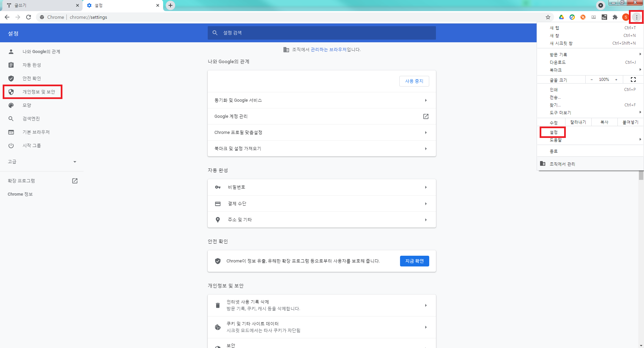Image resolution: width=644 pixels, height=348 pixels.
Task: Open 비밀번호 settings row
Action: (321, 187)
